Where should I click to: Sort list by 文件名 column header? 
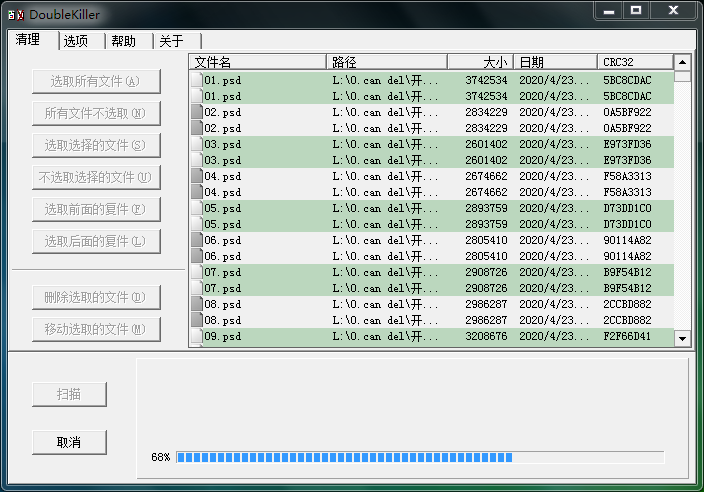click(258, 62)
